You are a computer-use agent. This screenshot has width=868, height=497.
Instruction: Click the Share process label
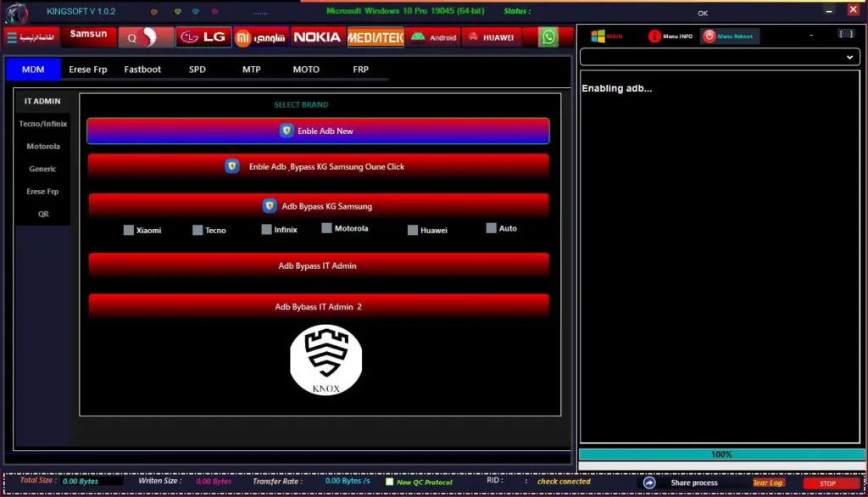pos(694,483)
